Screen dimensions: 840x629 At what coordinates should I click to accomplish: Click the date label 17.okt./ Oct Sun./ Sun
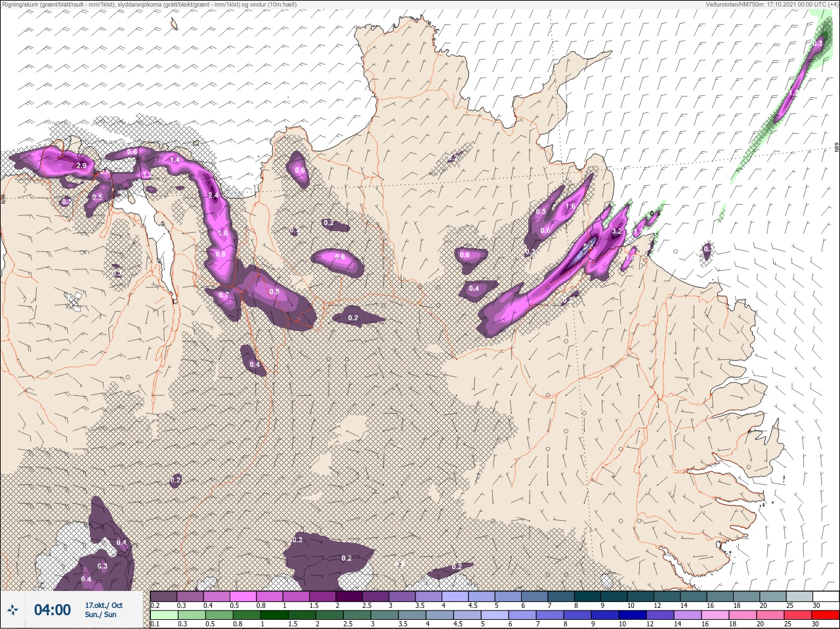click(x=104, y=610)
